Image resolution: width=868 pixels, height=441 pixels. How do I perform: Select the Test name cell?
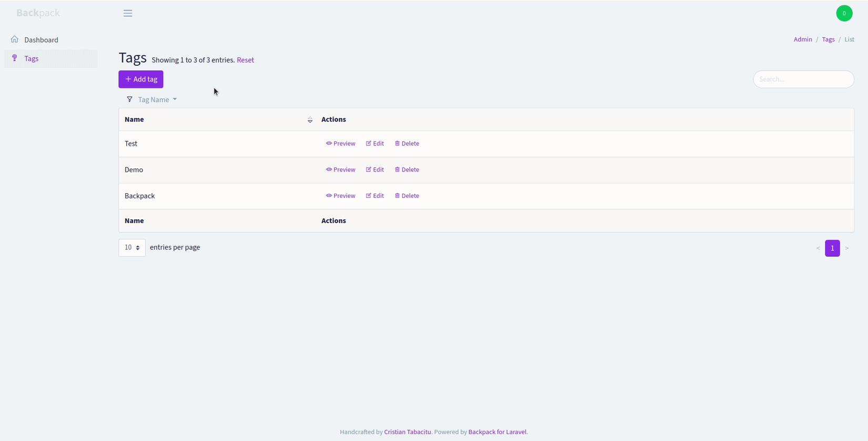click(x=217, y=144)
